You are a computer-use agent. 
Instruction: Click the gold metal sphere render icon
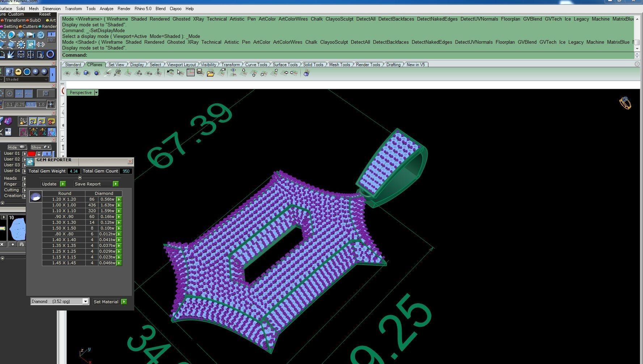point(18,72)
